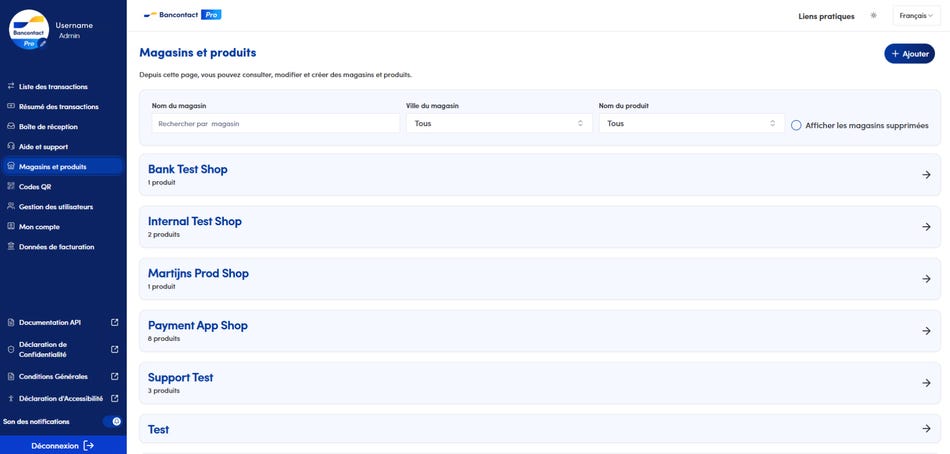Open the Internal Test Shop title
950x454 pixels.
pos(194,221)
